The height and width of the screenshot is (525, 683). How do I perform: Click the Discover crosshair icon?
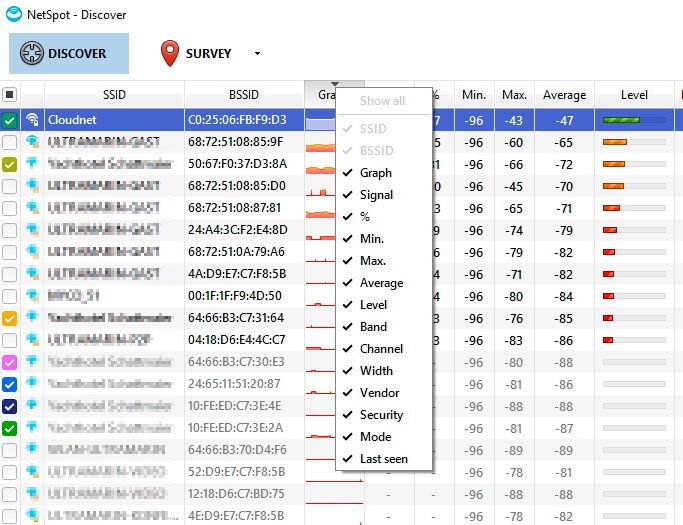pyautogui.click(x=31, y=53)
